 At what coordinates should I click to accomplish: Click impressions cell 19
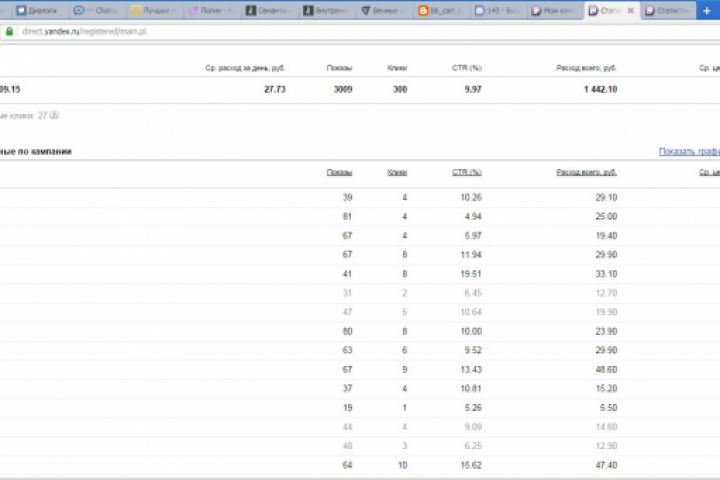tap(348, 408)
